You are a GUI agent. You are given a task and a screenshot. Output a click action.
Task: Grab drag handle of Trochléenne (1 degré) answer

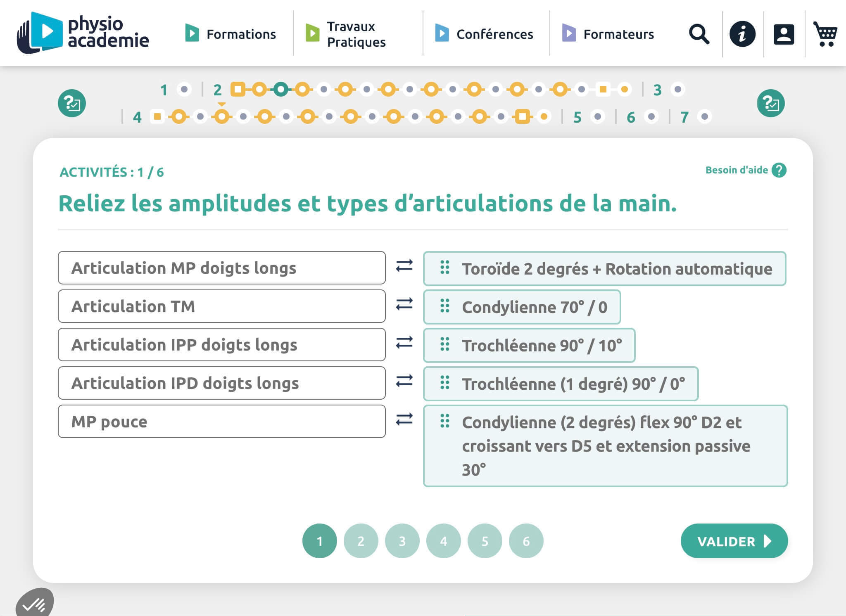444,383
